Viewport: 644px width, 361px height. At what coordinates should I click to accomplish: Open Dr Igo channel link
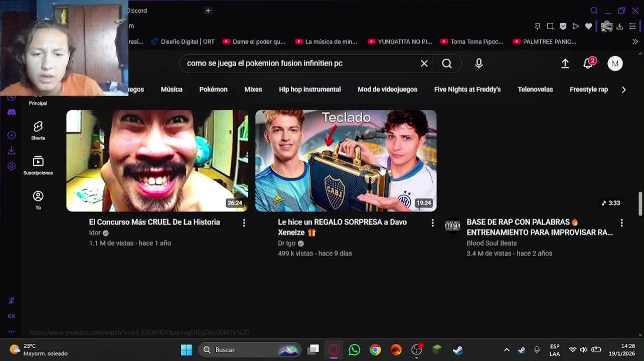[x=287, y=244]
